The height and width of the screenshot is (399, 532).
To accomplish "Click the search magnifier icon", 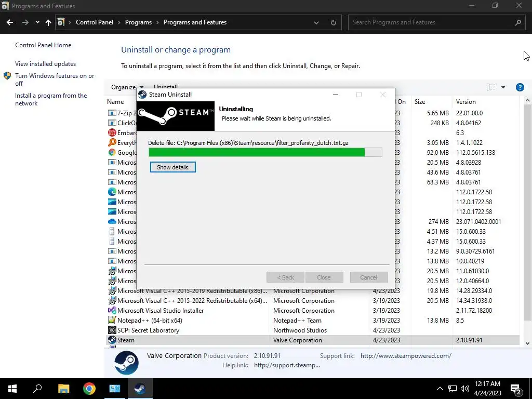I will tap(518, 22).
